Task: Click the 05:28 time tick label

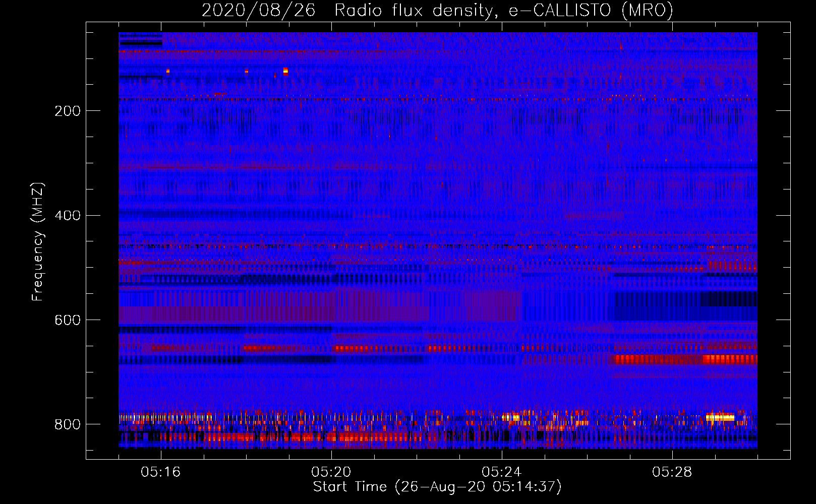Action: (672, 472)
